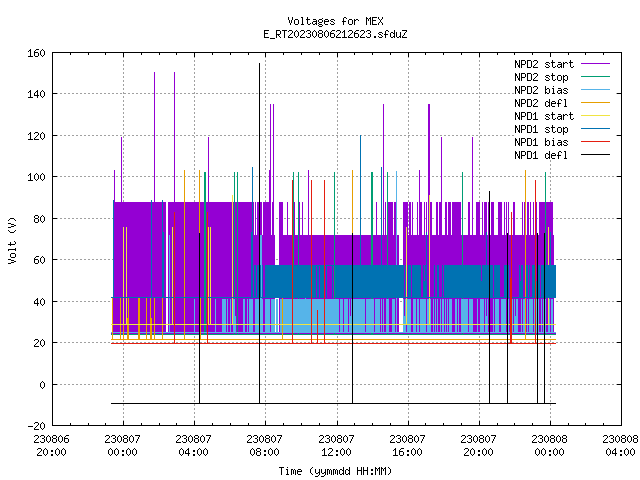Screen dimensions: 640x480
Task: Click the x-axis tick '230807 08:00'
Action: (264, 445)
